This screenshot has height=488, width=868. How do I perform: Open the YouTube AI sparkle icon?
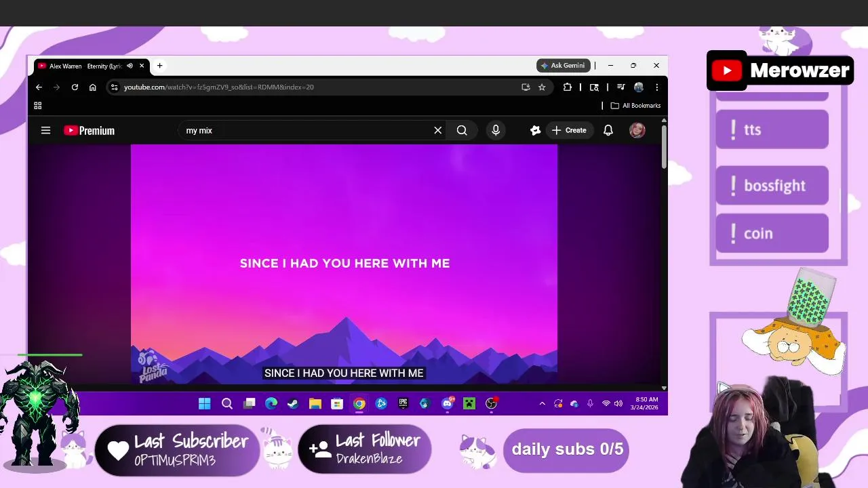(535, 130)
